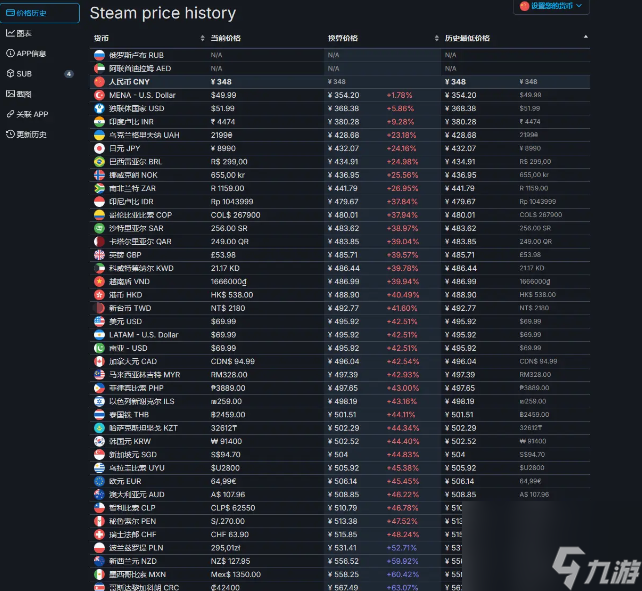Open the APP info sidebar item

pyautogui.click(x=26, y=54)
